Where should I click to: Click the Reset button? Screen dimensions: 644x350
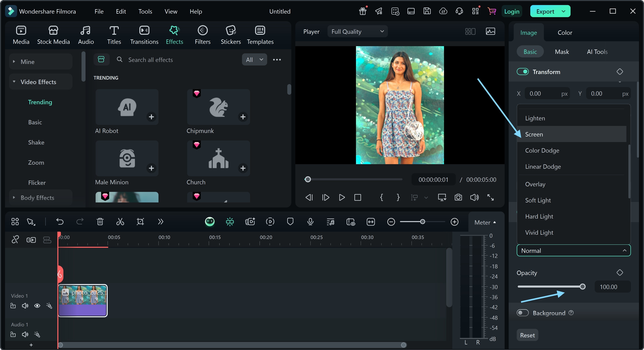527,335
